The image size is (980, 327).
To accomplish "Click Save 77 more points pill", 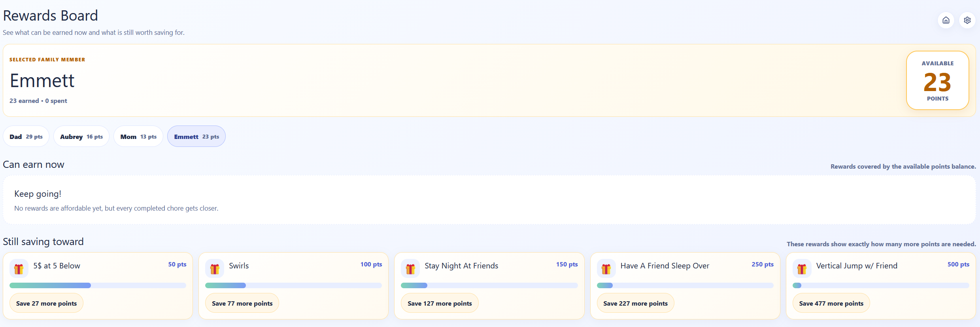I will 242,303.
